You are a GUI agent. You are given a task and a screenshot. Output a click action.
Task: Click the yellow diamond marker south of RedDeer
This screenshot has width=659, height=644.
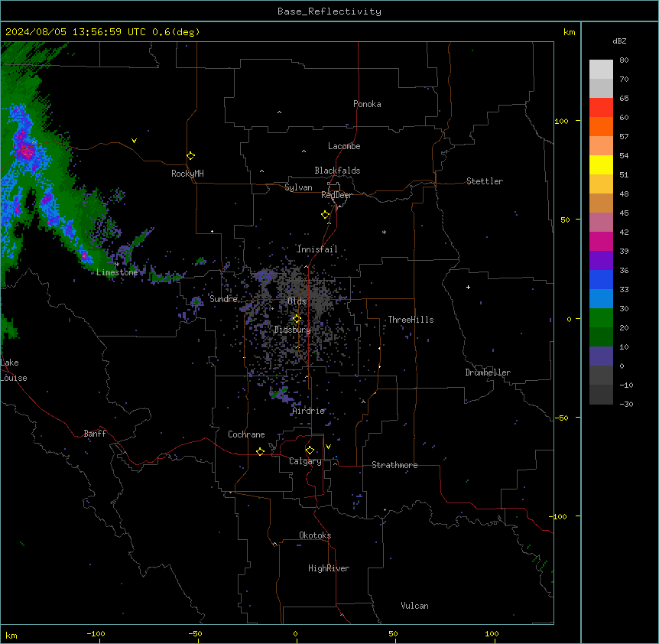(325, 215)
